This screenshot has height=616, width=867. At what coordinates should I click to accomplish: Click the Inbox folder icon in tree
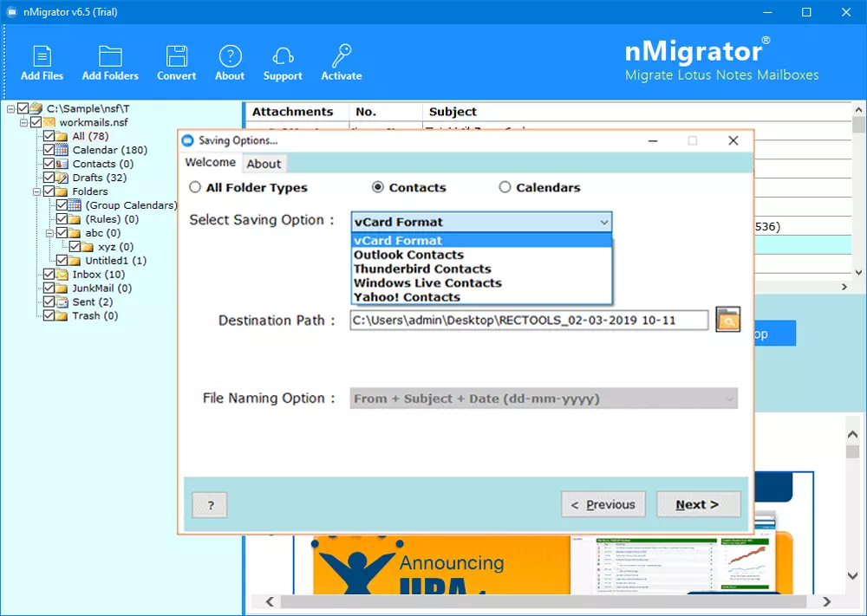62,274
